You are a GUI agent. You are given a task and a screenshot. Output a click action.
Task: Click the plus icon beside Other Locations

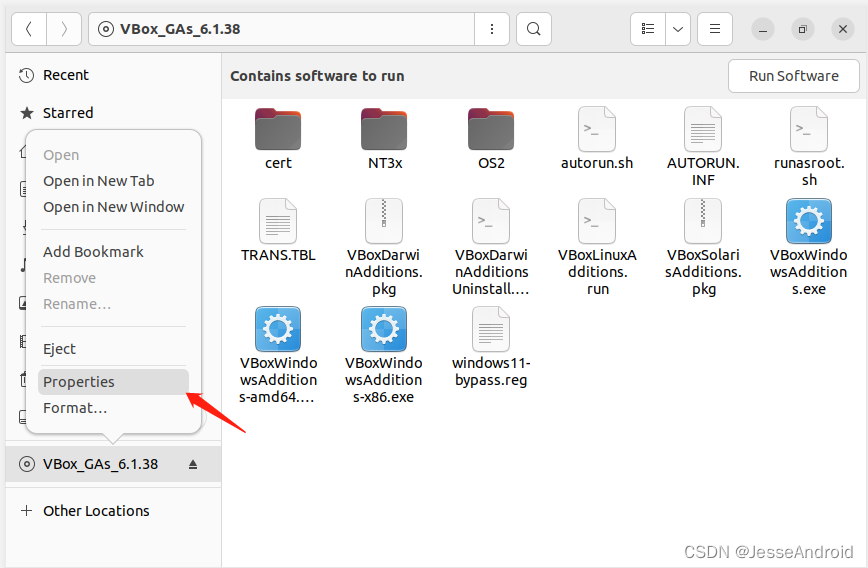(x=26, y=510)
